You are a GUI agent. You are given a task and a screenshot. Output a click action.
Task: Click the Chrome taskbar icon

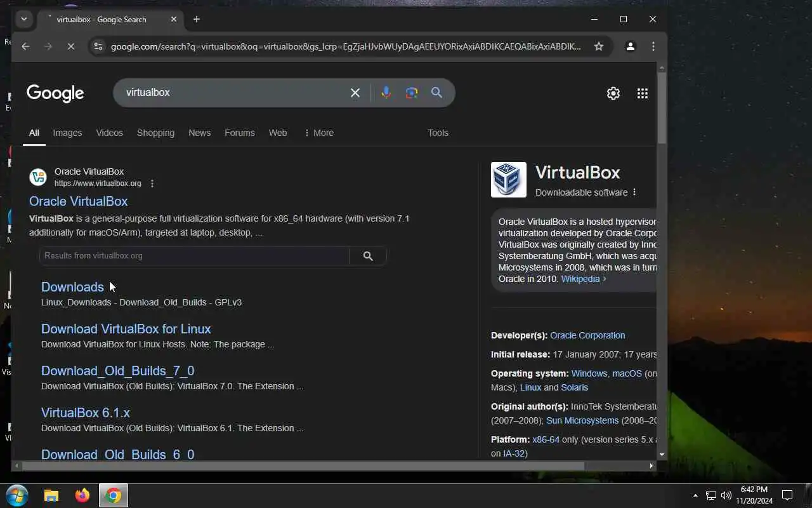pyautogui.click(x=114, y=496)
